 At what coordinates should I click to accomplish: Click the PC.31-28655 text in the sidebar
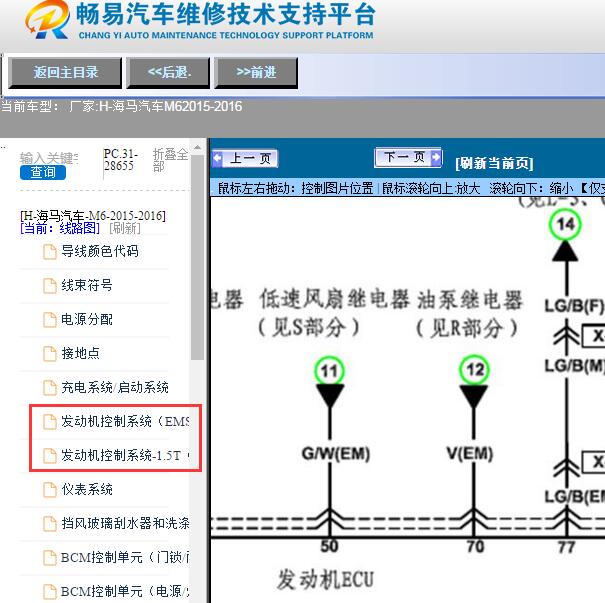point(120,160)
